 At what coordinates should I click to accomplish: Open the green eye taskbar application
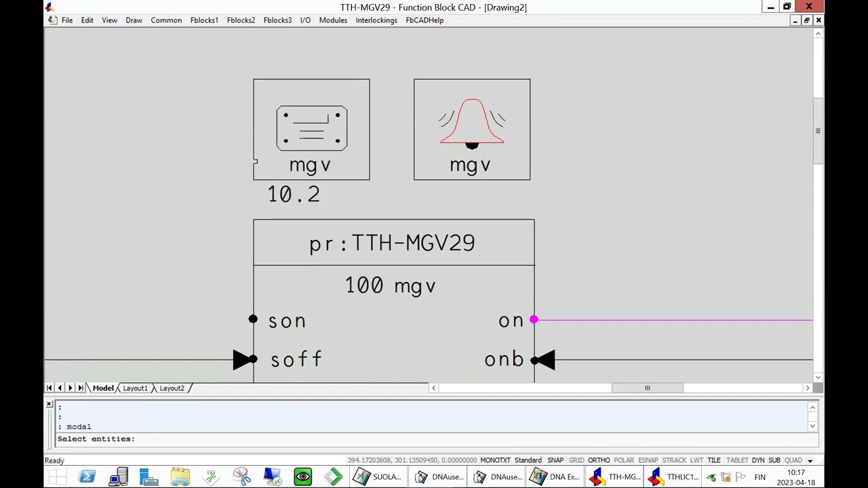(x=303, y=477)
